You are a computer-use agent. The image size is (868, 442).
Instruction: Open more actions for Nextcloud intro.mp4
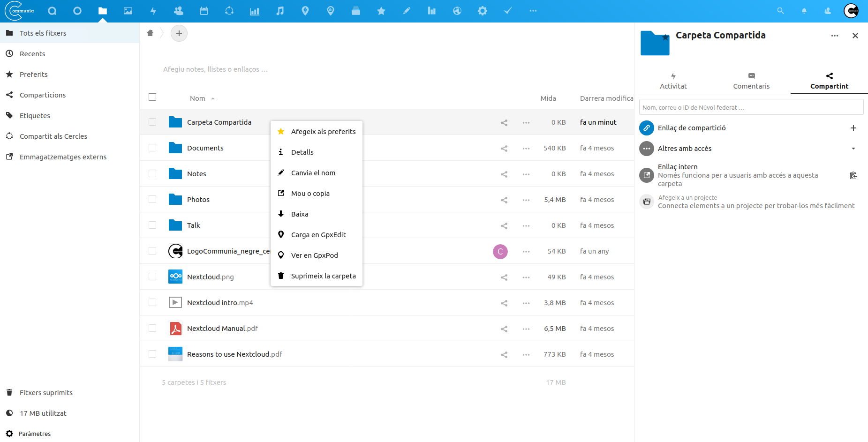(526, 303)
